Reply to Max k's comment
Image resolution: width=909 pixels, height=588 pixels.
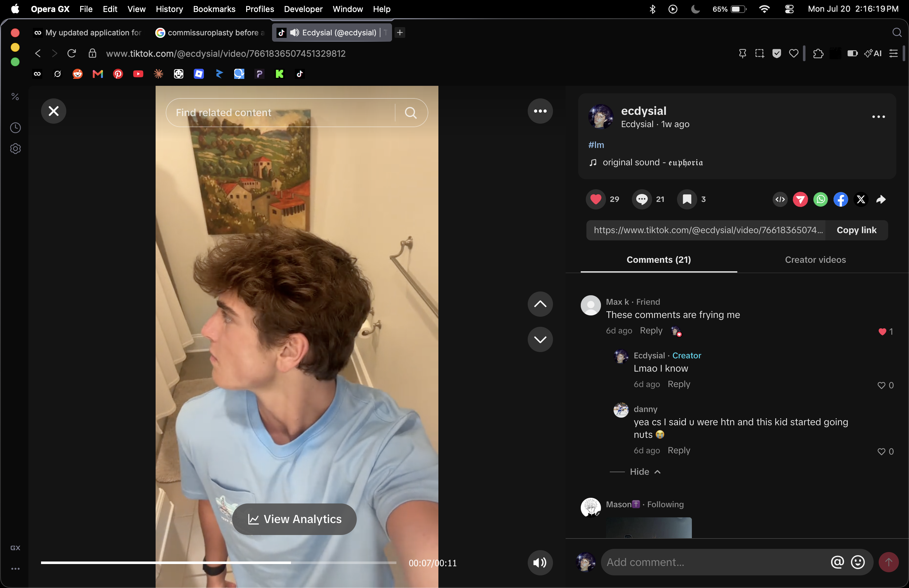(651, 331)
